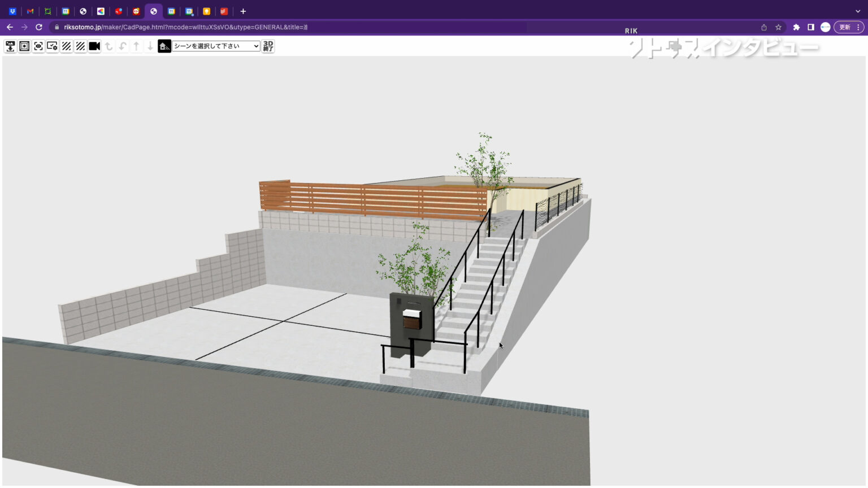This screenshot has height=488, width=868.
Task: Click the framed view icon in toolbar
Action: [24, 46]
